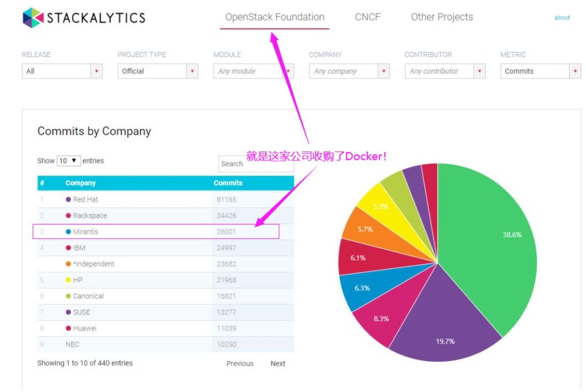586x392 pixels.
Task: Click SUSE's purple color dot
Action: click(x=68, y=312)
